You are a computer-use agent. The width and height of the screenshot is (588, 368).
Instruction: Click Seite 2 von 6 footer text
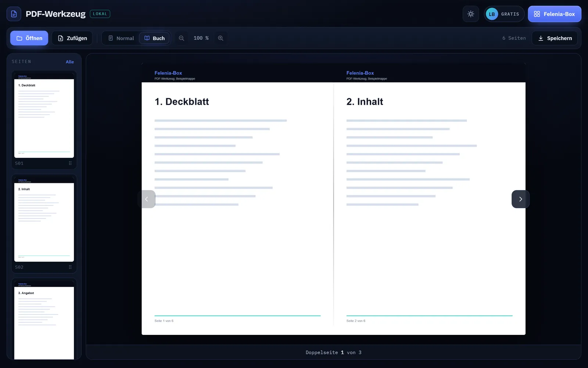coord(356,321)
